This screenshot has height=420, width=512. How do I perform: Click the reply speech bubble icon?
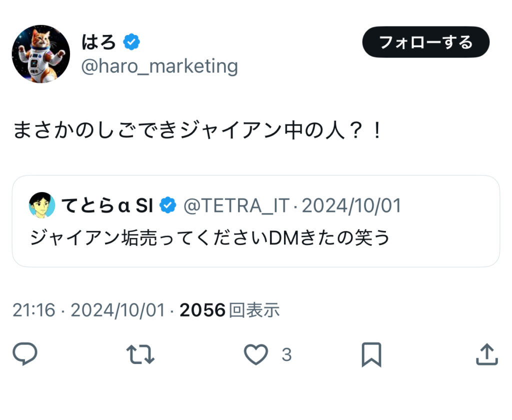click(x=25, y=354)
